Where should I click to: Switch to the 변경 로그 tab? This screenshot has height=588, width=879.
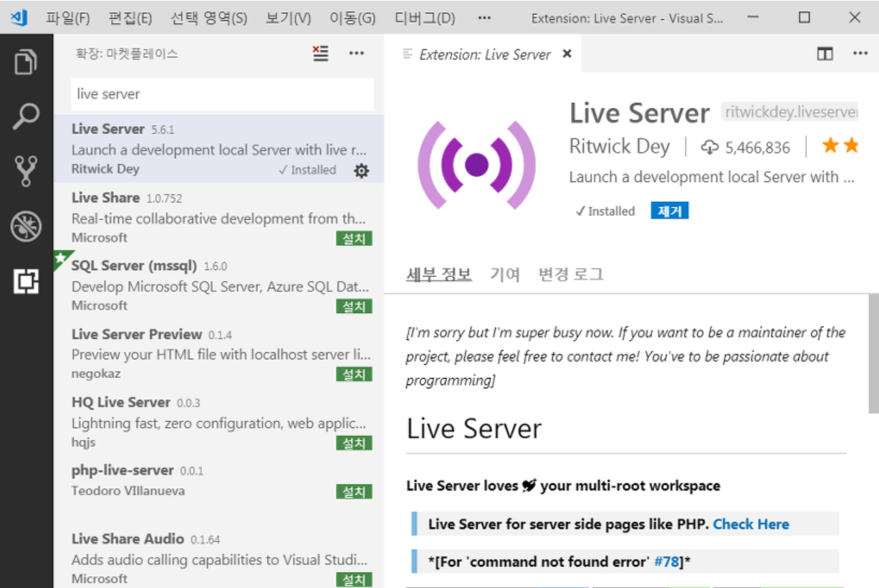coord(571,274)
